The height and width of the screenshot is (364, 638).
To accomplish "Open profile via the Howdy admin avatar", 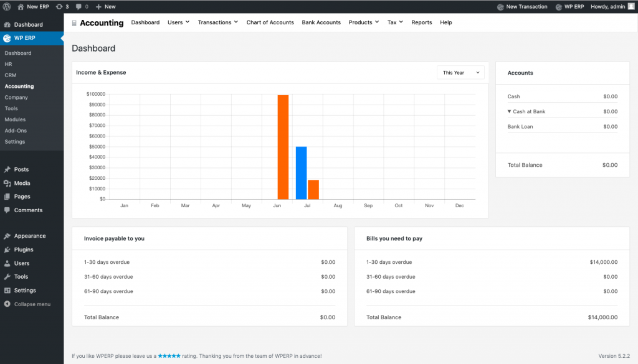I will pyautogui.click(x=631, y=7).
